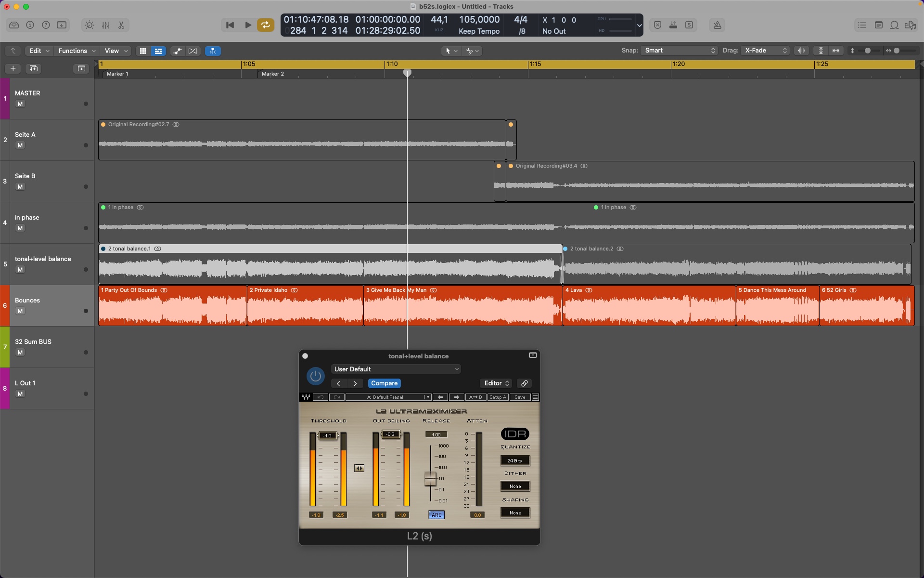Expand the LCD display options chevron
Image resolution: width=924 pixels, height=578 pixels.
pos(639,26)
